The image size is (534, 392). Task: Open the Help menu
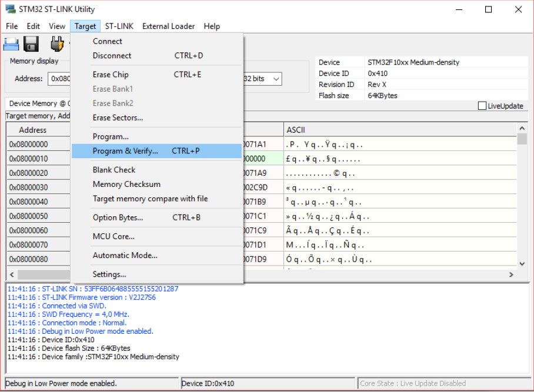pos(212,26)
